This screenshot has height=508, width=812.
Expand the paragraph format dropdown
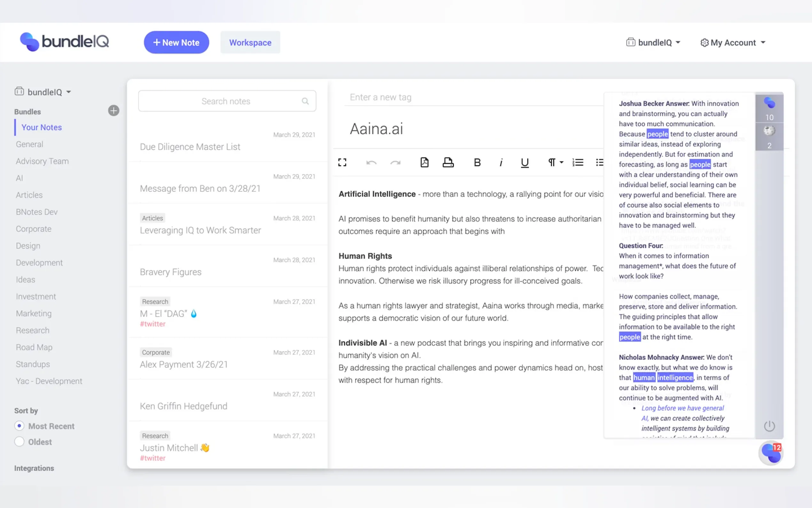pos(556,163)
